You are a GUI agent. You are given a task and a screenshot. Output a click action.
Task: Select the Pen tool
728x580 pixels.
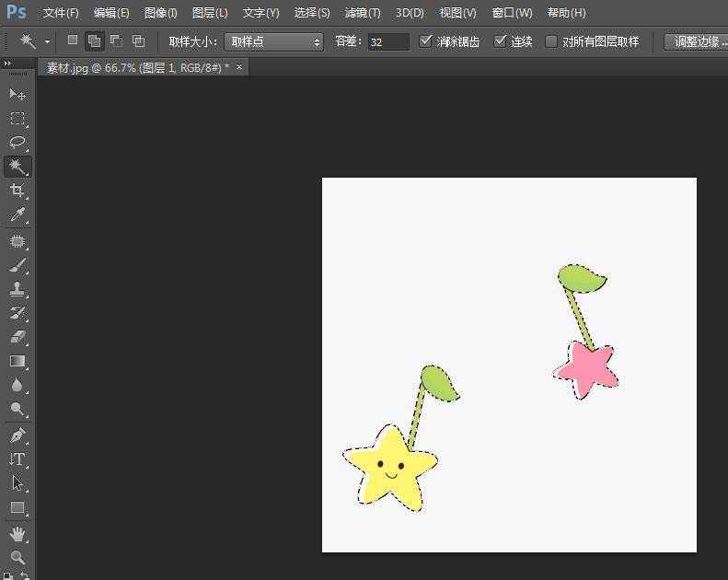click(17, 435)
